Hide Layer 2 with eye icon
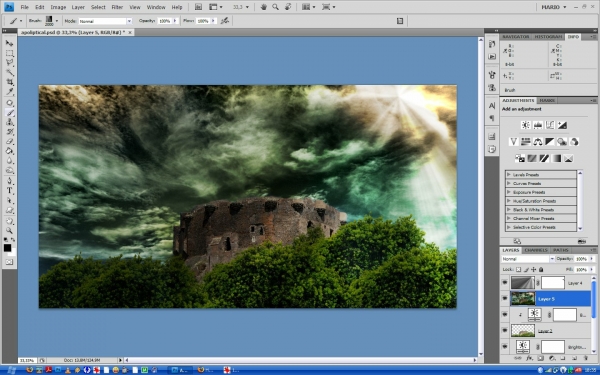 (x=505, y=330)
